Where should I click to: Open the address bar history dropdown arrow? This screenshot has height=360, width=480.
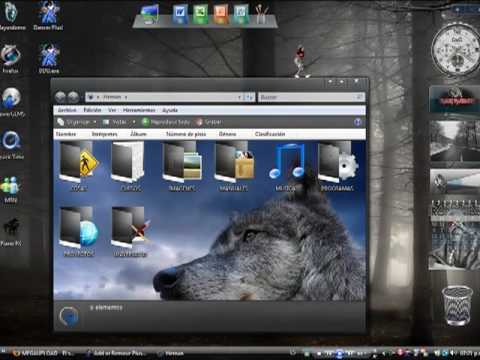tap(239, 97)
